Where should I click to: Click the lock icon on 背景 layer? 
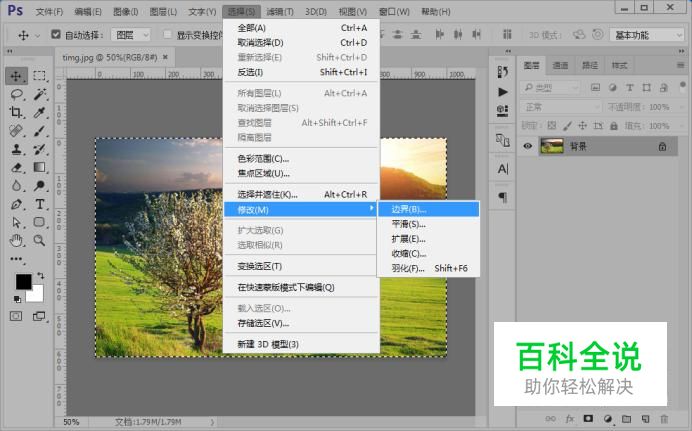point(662,147)
